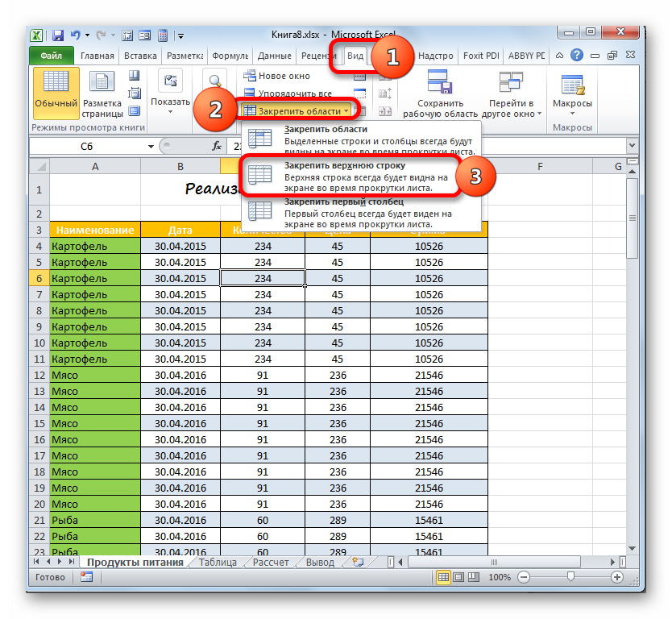
Task: Click the Готово status bar text
Action: [50, 577]
